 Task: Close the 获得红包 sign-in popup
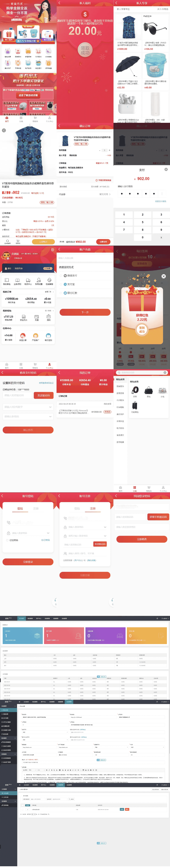(x=163, y=276)
